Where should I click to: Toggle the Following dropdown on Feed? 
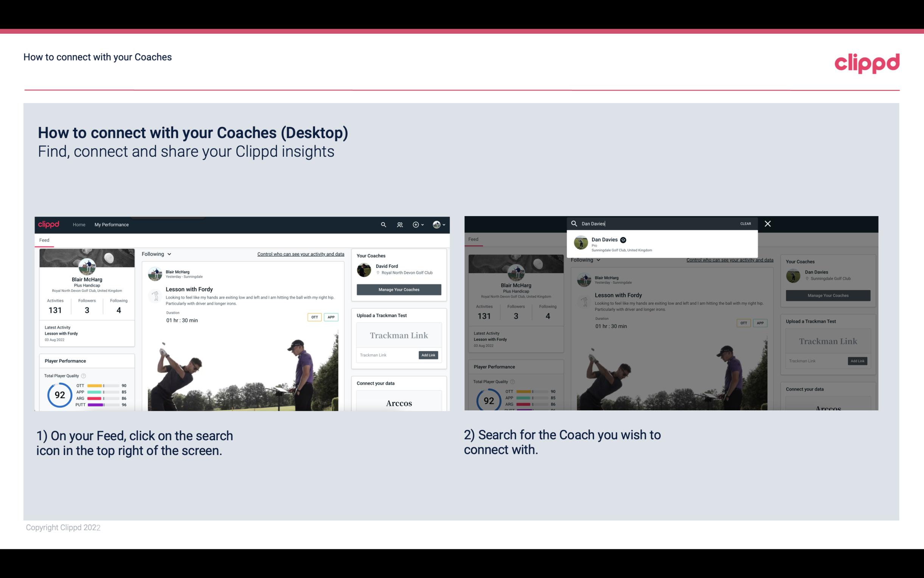158,254
